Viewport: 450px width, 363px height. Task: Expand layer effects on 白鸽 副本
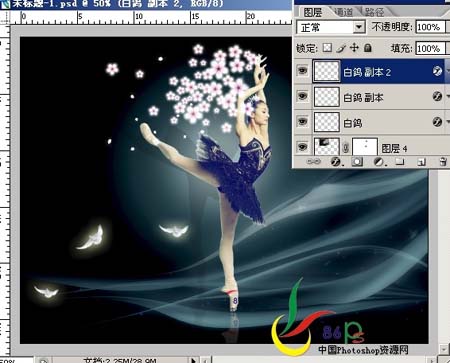tap(448, 97)
